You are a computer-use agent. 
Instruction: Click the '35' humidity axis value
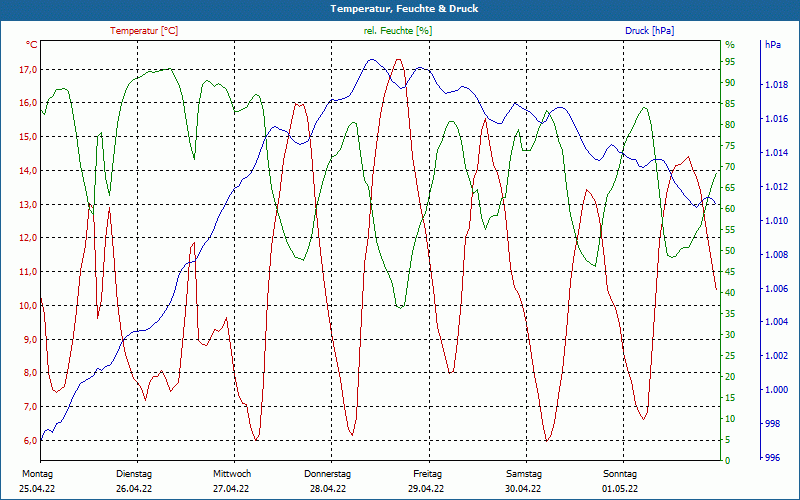pos(730,314)
